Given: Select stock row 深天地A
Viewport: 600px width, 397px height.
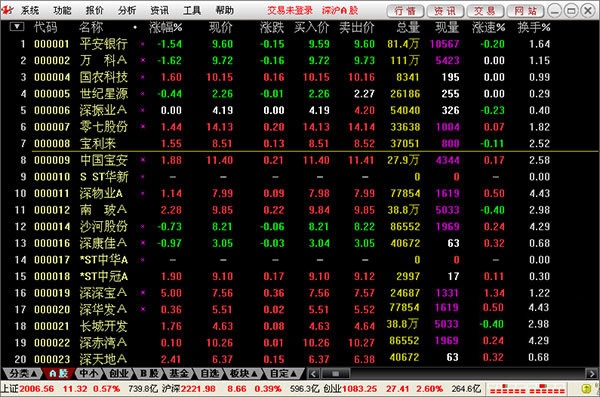Looking at the screenshot, I should pyautogui.click(x=300, y=359).
